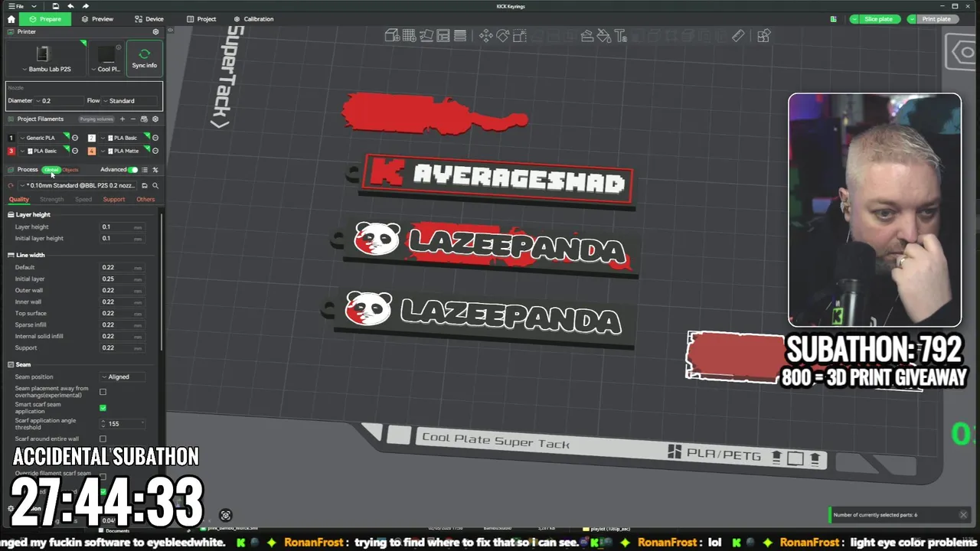Image resolution: width=980 pixels, height=551 pixels.
Task: Select the Move tool
Action: (485, 36)
